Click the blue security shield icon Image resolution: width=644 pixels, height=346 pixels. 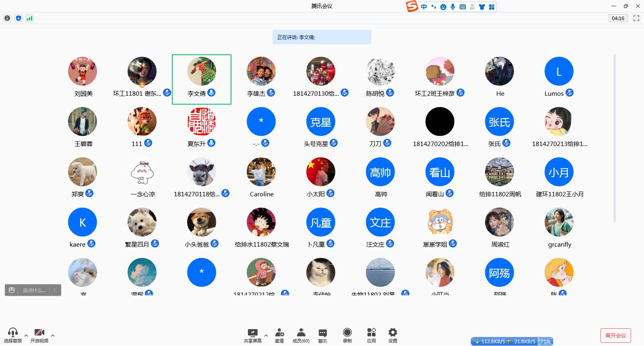pos(19,18)
